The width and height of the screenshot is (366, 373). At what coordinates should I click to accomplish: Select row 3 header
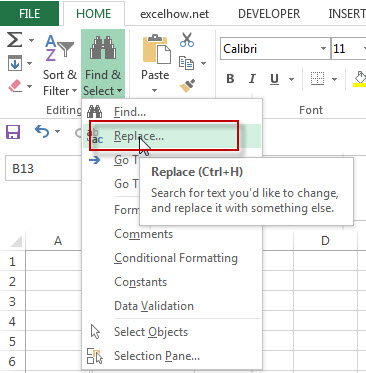12,302
